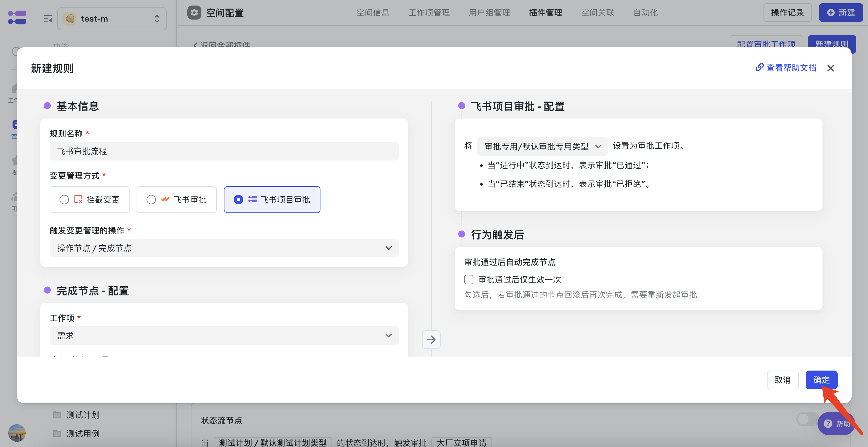868x447 pixels.
Task: Open the 工作项 dropdown showing 需求
Action: click(x=224, y=336)
